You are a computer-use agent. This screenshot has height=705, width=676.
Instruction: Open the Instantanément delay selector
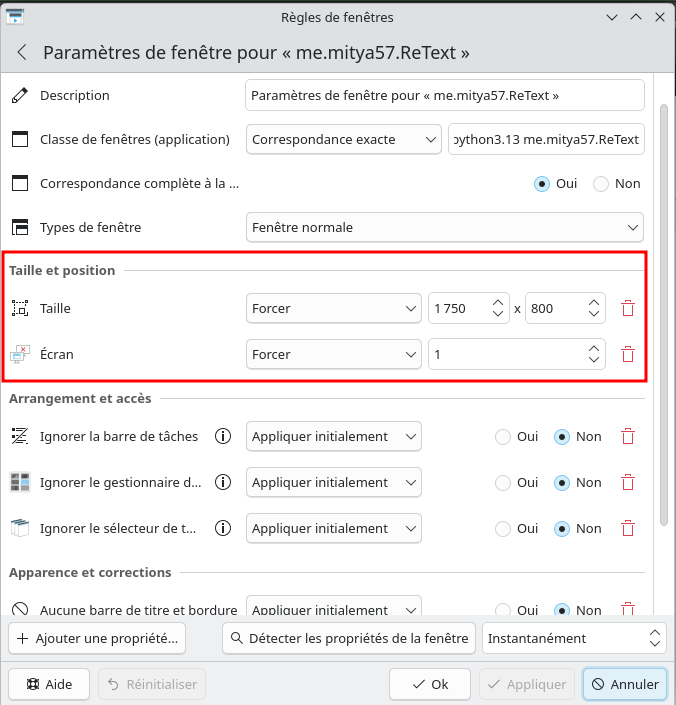coord(573,638)
